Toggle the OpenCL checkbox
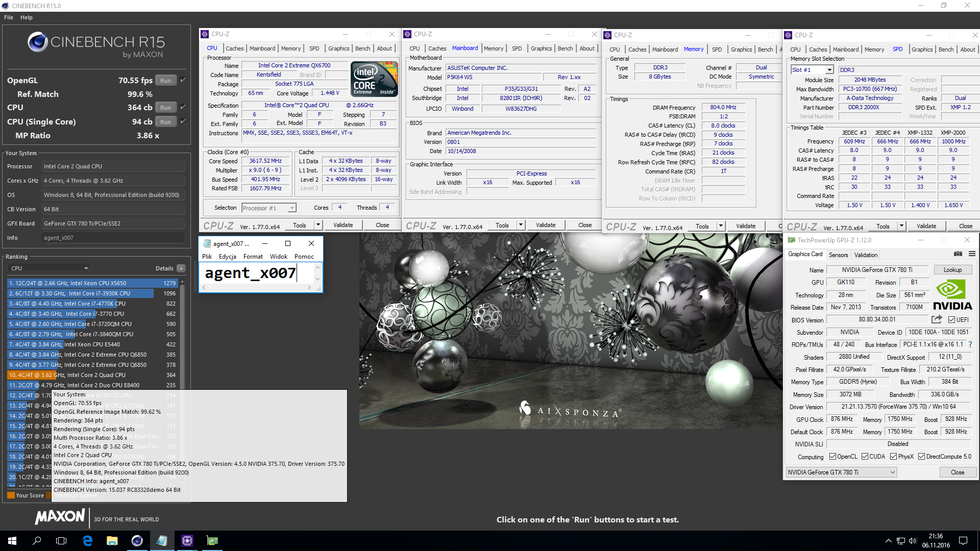The image size is (980, 551). 832,457
